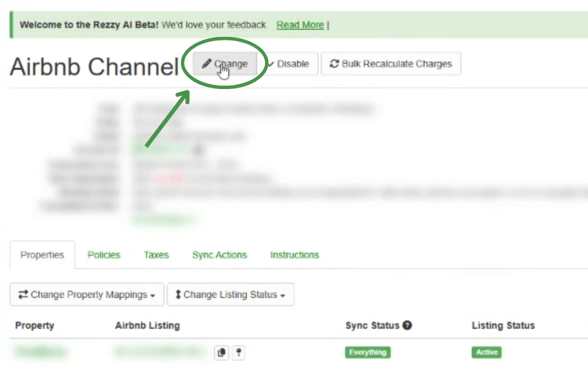Click the Sync Status help question icon
This screenshot has width=588, height=387.
click(x=407, y=325)
